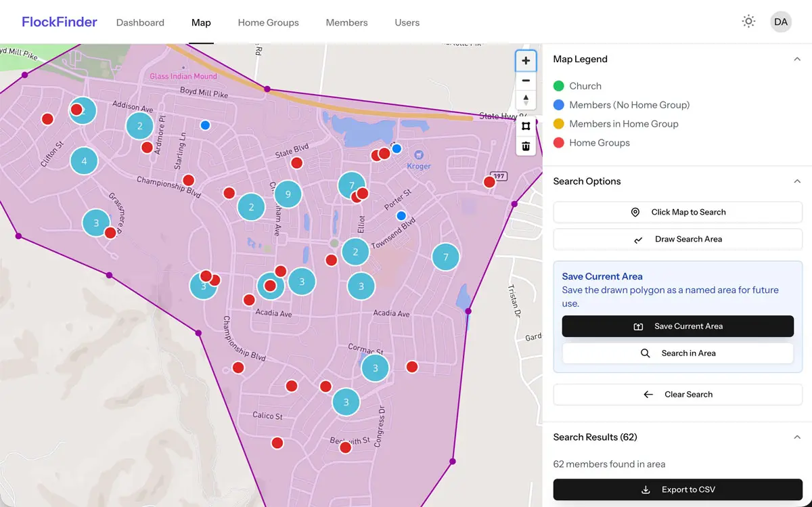This screenshot has height=507, width=812.
Task: Open cluster 7 beside Tristan Dr side
Action: click(445, 257)
